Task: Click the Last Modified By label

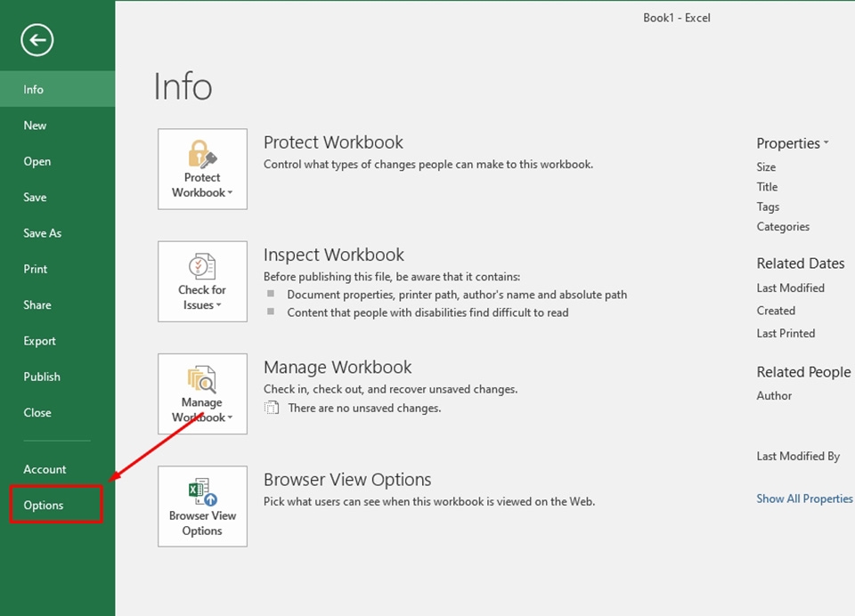Action: point(798,457)
